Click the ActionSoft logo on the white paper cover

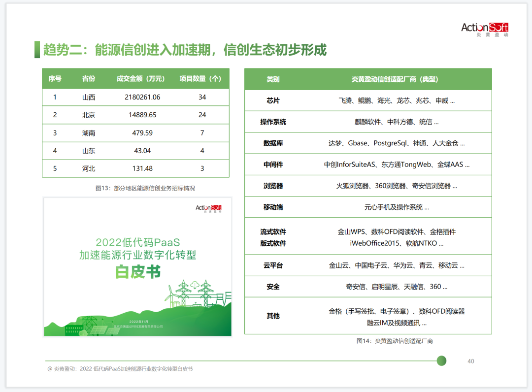[208, 208]
